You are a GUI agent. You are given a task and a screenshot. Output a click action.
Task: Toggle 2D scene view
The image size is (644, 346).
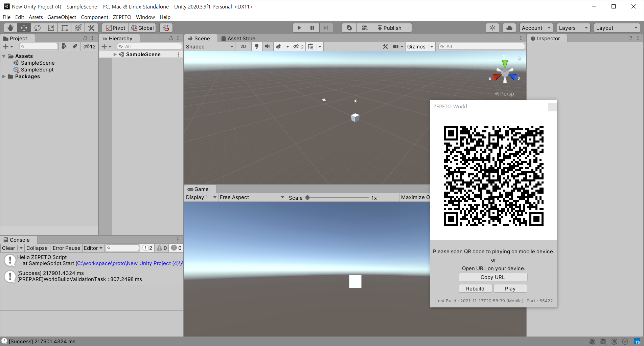[243, 46]
